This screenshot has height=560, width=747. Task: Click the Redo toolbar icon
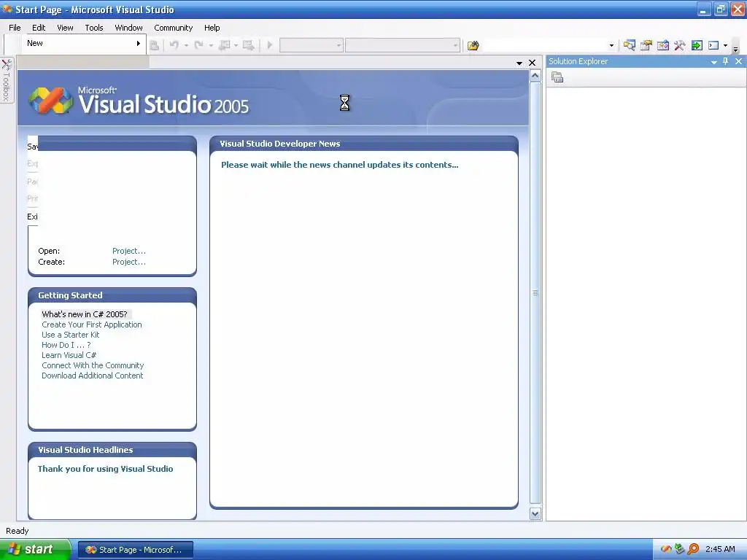(199, 45)
